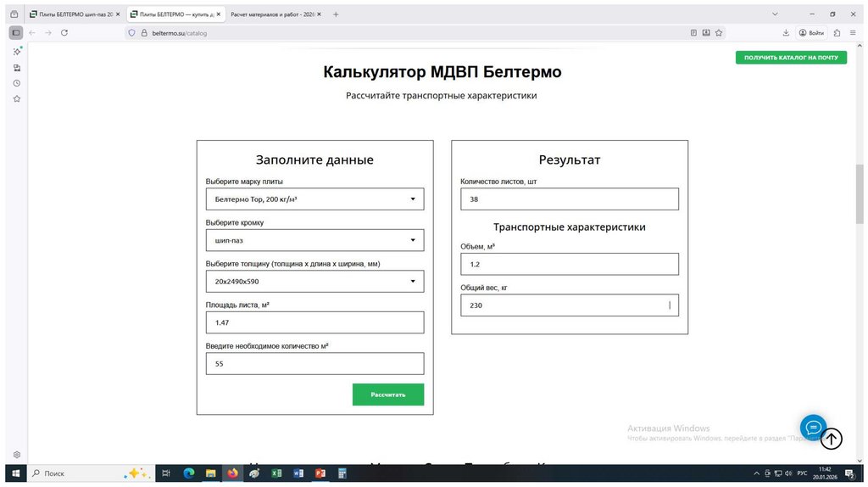The height and width of the screenshot is (487, 868).
Task: Go forward using the browser forward arrow
Action: [48, 33]
